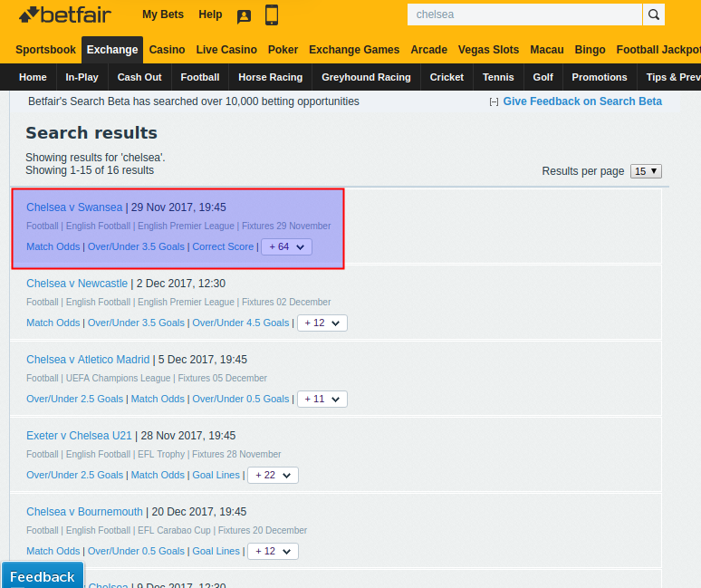Open the Chelsea v Bournemouth event

(84, 512)
